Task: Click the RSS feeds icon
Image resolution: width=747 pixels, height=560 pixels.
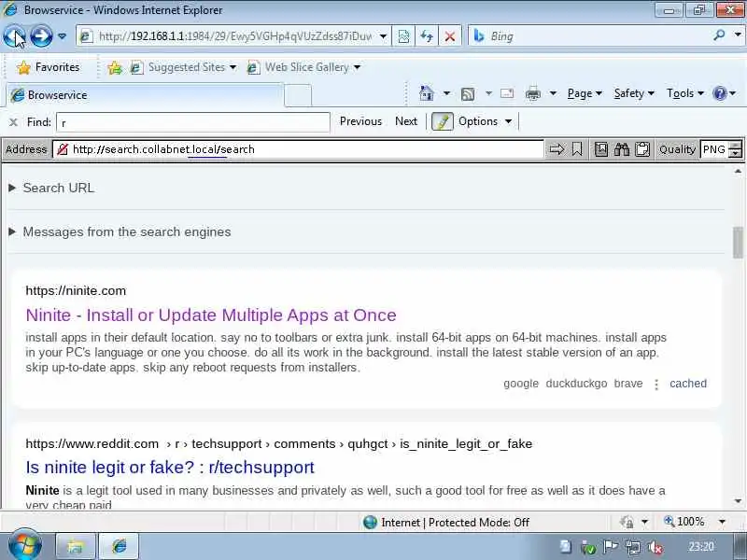Action: click(x=468, y=94)
